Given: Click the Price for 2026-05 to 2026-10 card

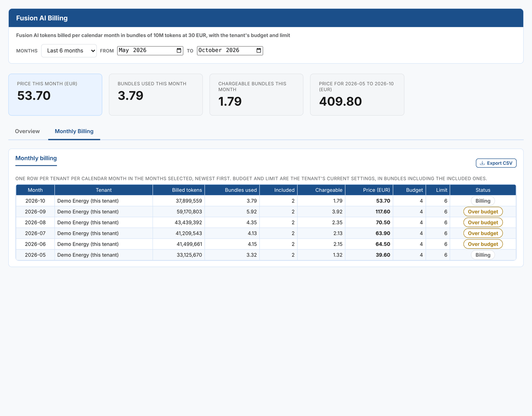Looking at the screenshot, I should click(357, 95).
